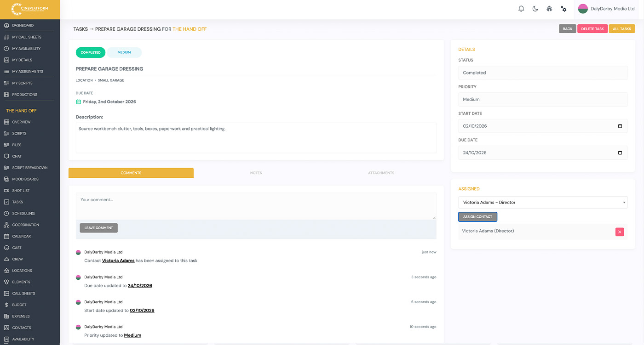Click the DalyDarby Media Ltd avatar
The height and width of the screenshot is (345, 644).
(x=583, y=9)
